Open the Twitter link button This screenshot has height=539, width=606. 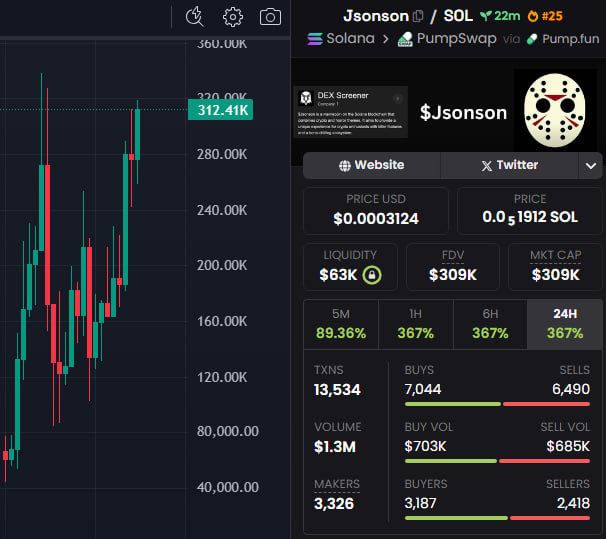point(509,165)
